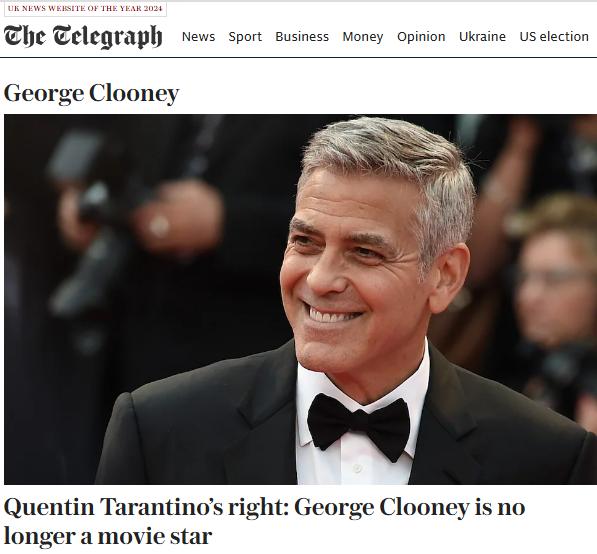The height and width of the screenshot is (554, 597).
Task: Open the George Clooney article photo
Action: click(x=300, y=299)
